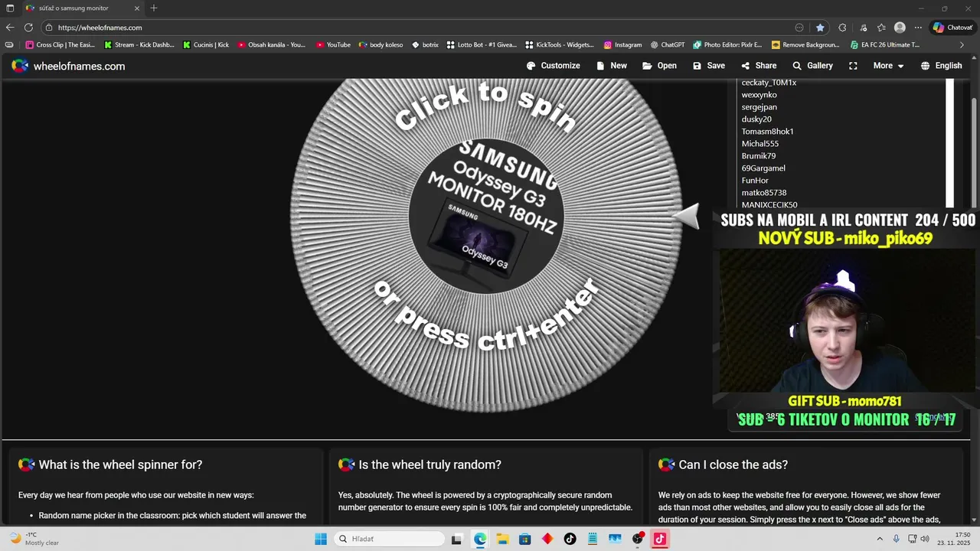Go back using browser back arrow

pyautogui.click(x=10, y=28)
